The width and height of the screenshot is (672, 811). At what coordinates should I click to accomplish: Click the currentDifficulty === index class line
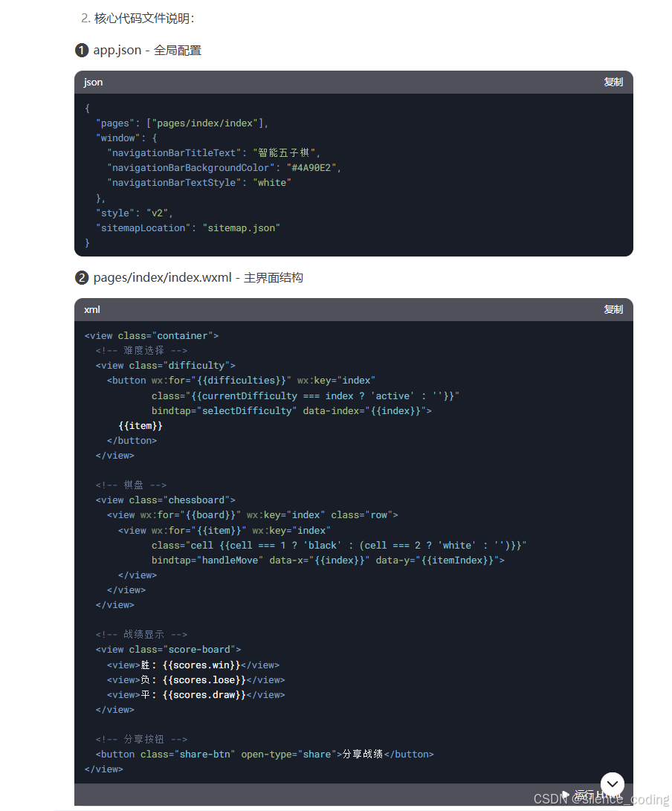pos(306,396)
